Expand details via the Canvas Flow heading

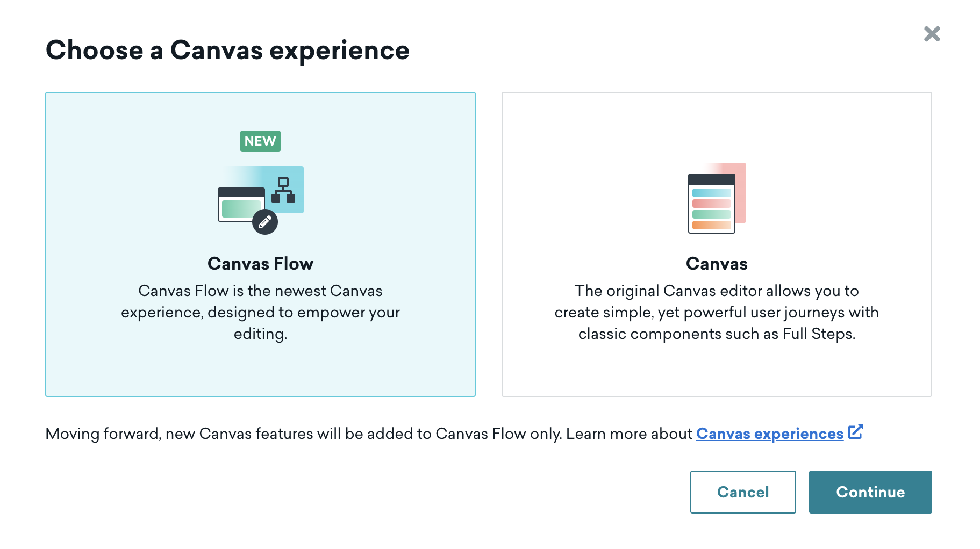click(x=260, y=263)
